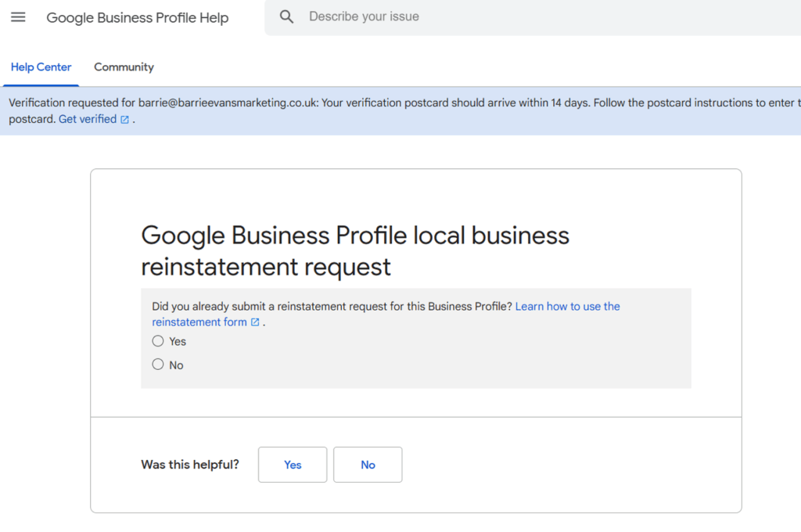This screenshot has height=532, width=801.
Task: Open the Help Center tab
Action: [x=41, y=66]
